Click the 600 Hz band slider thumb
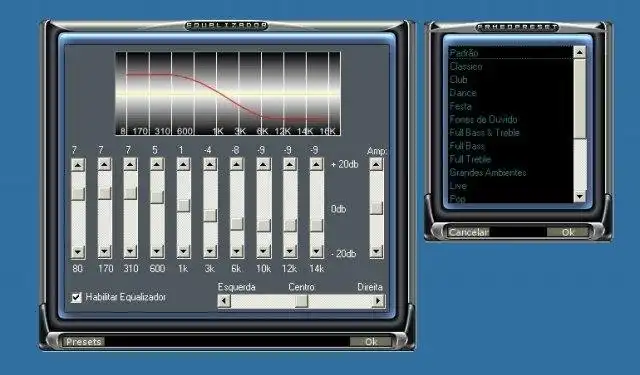This screenshot has width=640, height=375. coord(157,197)
